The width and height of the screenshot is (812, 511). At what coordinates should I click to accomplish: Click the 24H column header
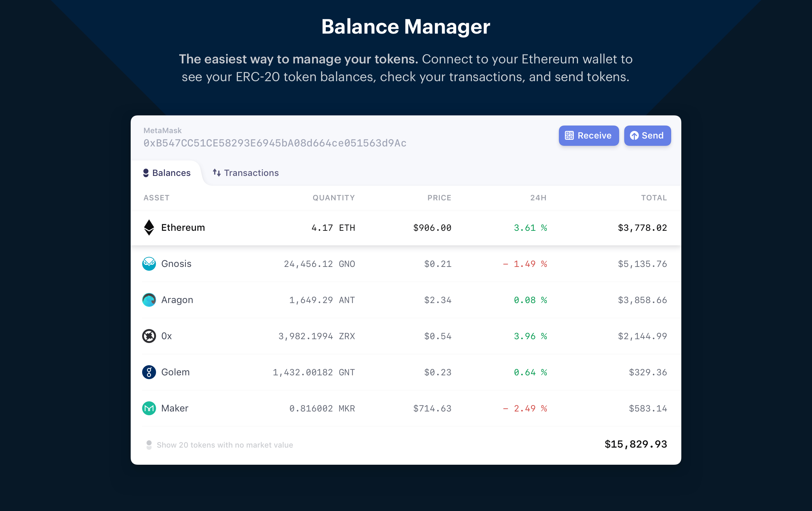tap(538, 198)
